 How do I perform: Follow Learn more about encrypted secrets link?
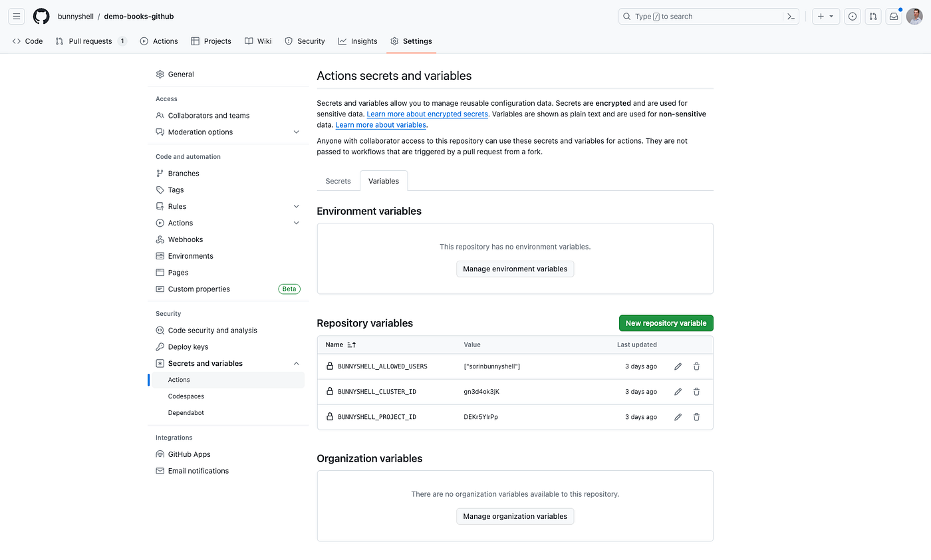[428, 114]
